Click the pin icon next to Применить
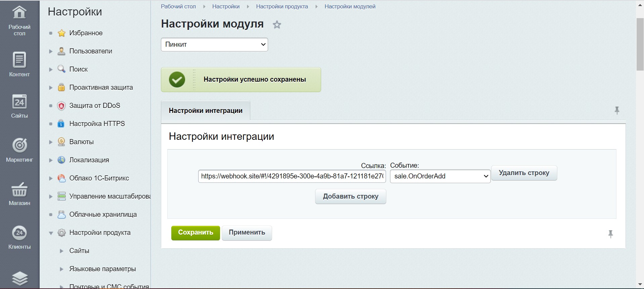 (610, 234)
